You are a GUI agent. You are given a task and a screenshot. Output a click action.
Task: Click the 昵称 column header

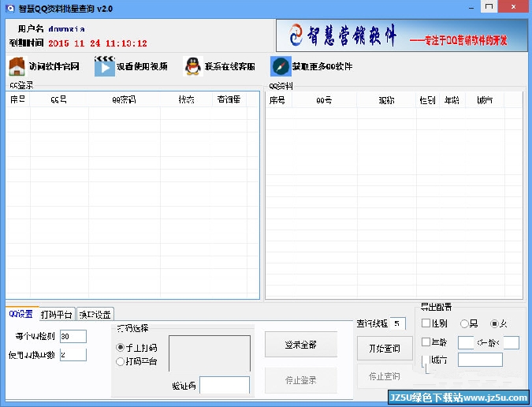pyautogui.click(x=386, y=100)
